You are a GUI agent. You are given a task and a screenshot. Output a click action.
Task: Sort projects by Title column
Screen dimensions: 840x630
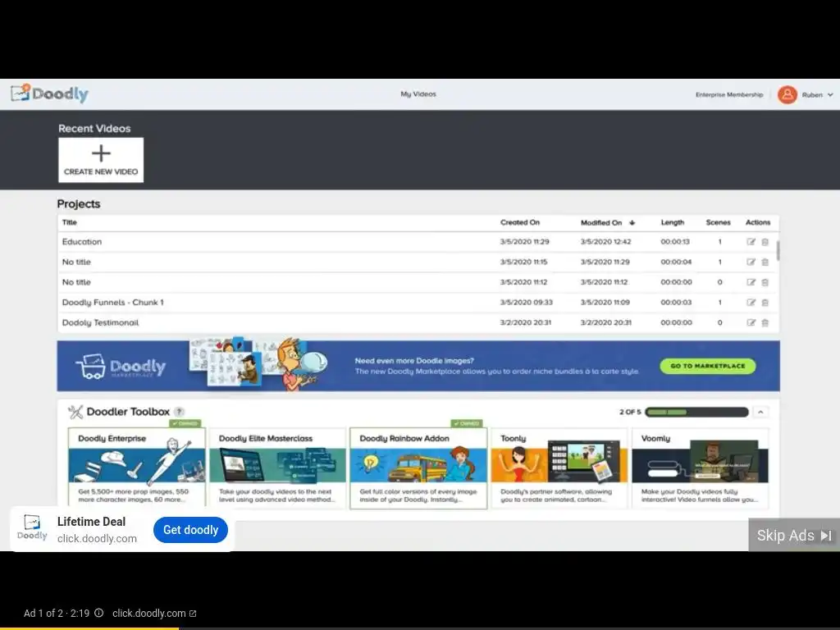coord(70,222)
